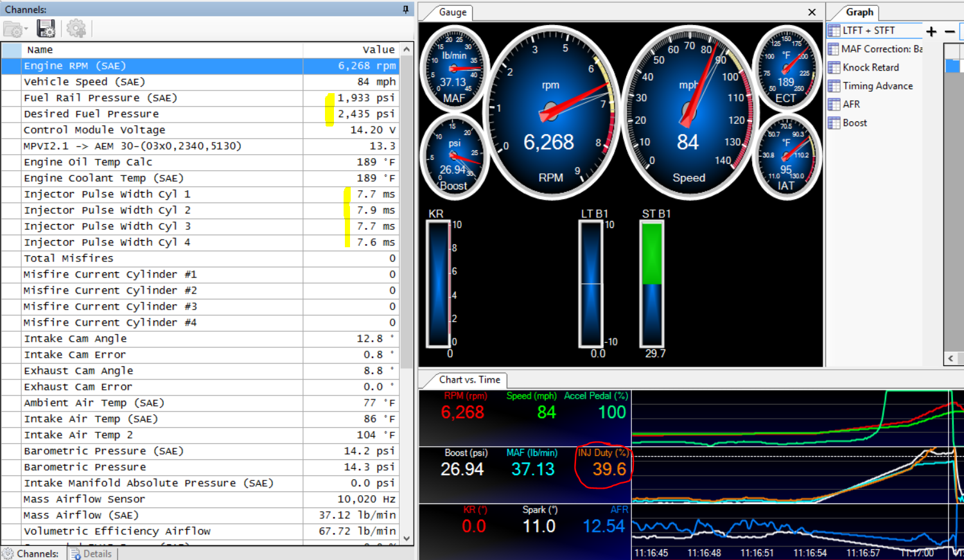
Task: Click the large Speed gauge
Action: (x=688, y=113)
